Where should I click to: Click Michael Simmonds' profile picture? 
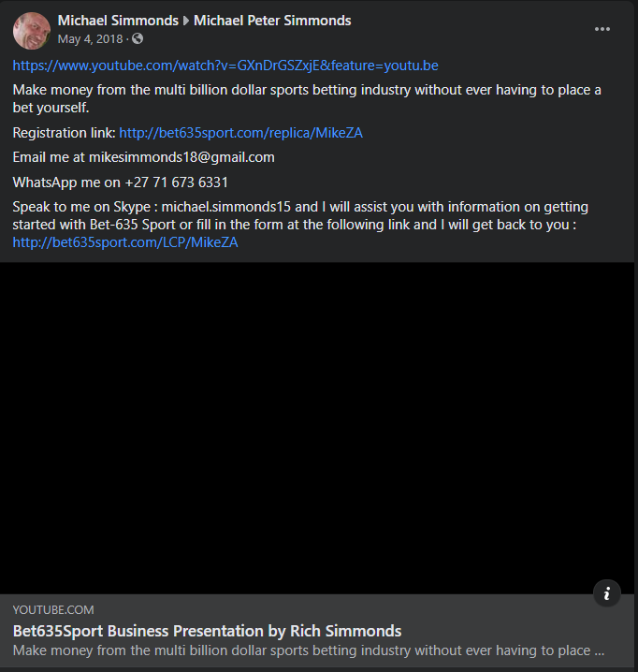tap(31, 30)
